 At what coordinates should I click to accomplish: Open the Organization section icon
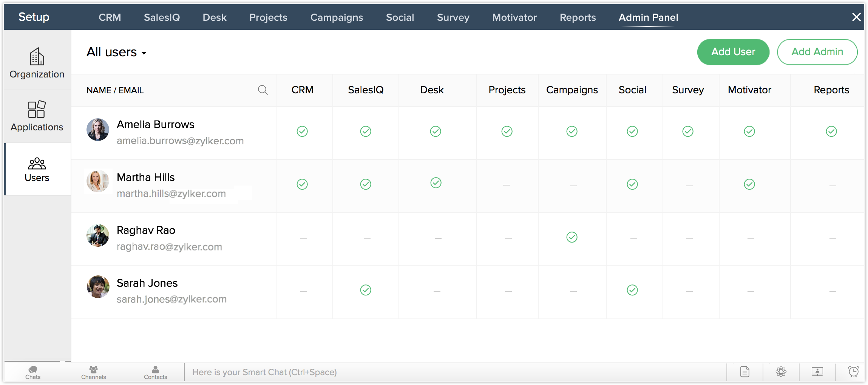37,57
